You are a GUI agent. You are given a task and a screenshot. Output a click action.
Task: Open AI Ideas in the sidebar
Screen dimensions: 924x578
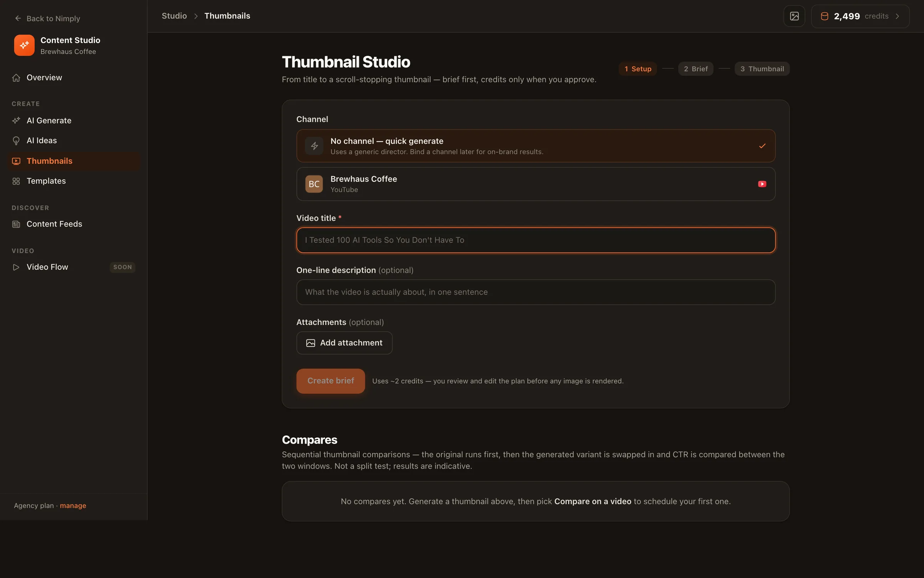[74, 141]
